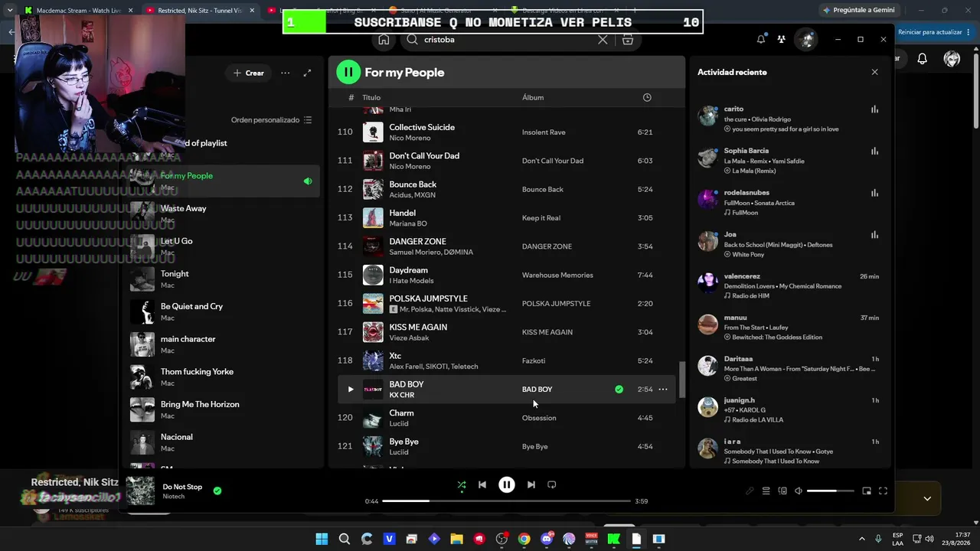Toggle repeat in the player bar
Viewport: 980px width, 551px height.
pyautogui.click(x=552, y=484)
